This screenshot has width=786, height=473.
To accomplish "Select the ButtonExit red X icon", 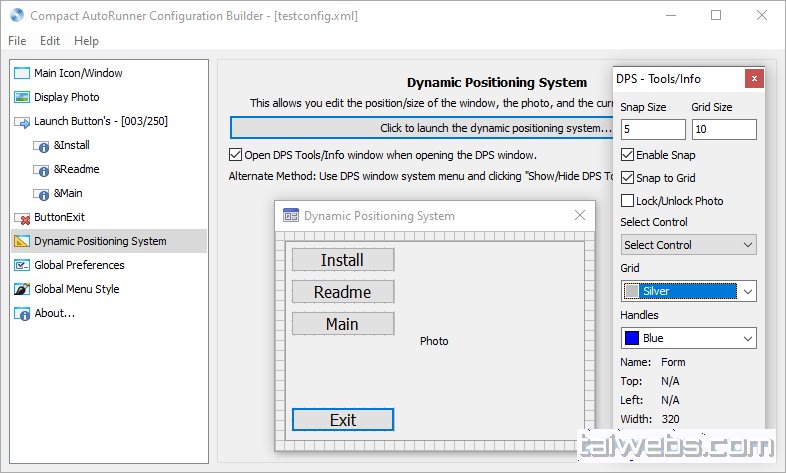I will 22,217.
